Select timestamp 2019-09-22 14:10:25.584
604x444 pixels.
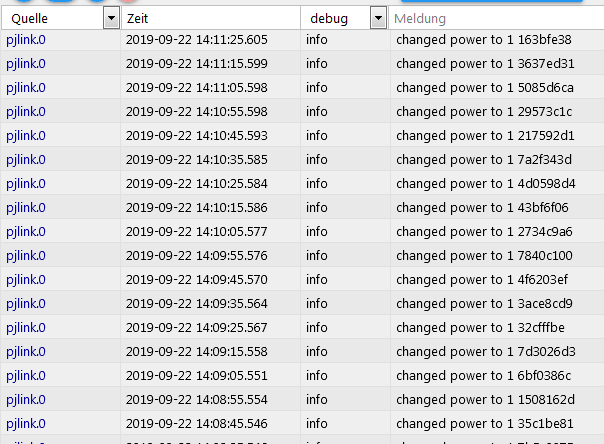click(196, 184)
